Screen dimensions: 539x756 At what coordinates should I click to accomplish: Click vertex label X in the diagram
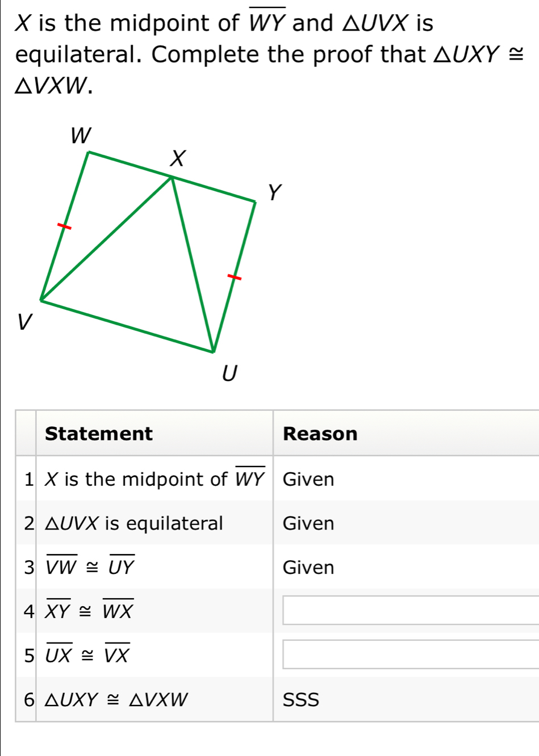coord(178,158)
